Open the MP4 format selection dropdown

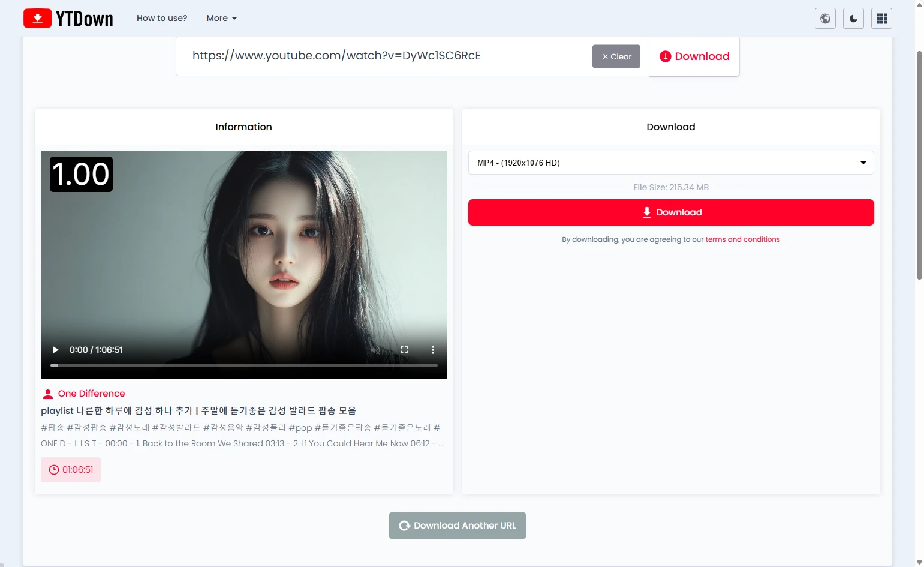670,163
